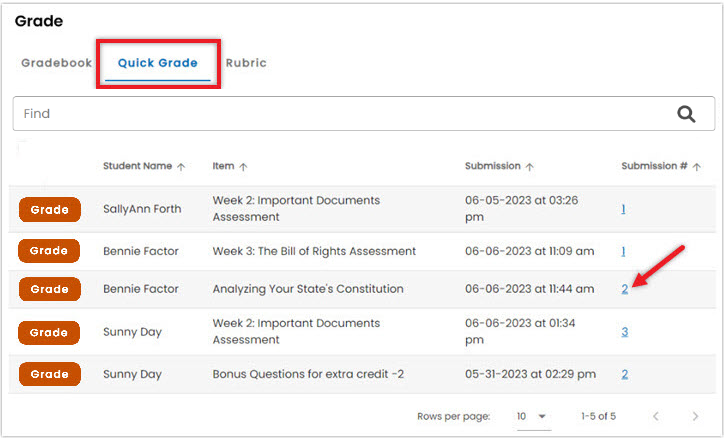Image resolution: width=726 pixels, height=438 pixels.
Task: Sort by Item column arrow icon
Action: click(243, 167)
